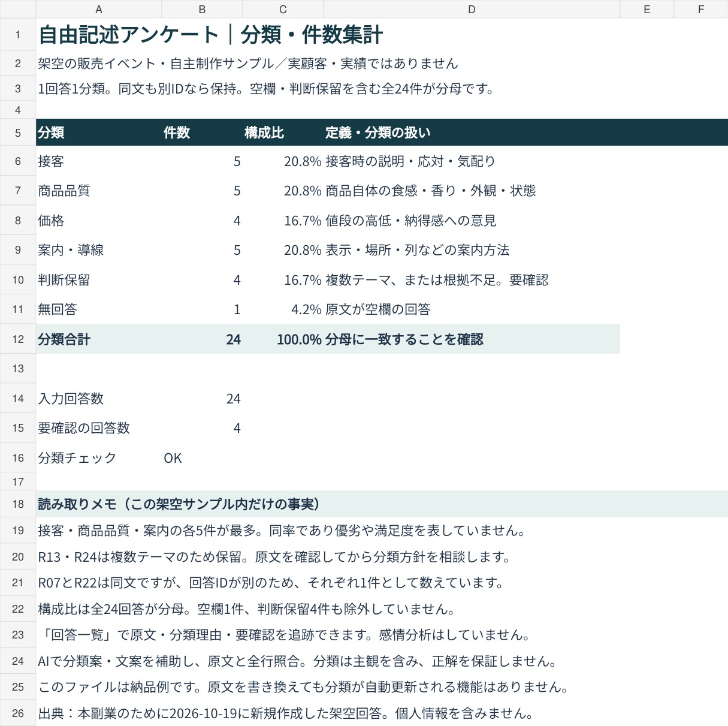
Task: Select row 26 header
Action: [18, 713]
